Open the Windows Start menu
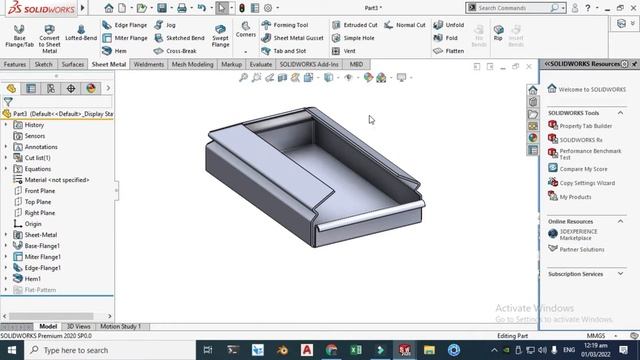This screenshot has width=640, height=360. click(12, 350)
